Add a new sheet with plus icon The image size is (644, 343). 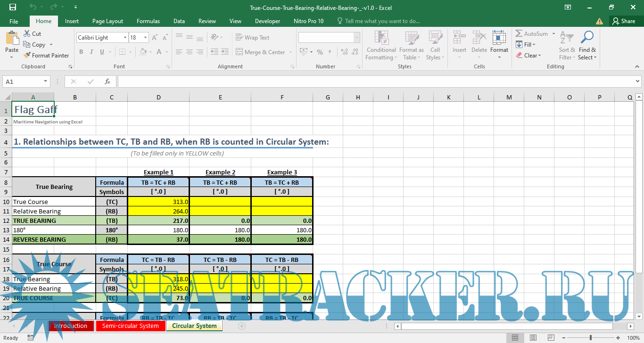(x=242, y=326)
